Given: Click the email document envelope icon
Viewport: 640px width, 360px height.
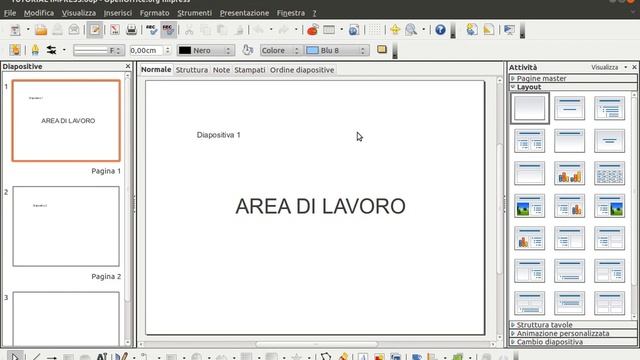Looking at the screenshot, I should tap(74, 30).
